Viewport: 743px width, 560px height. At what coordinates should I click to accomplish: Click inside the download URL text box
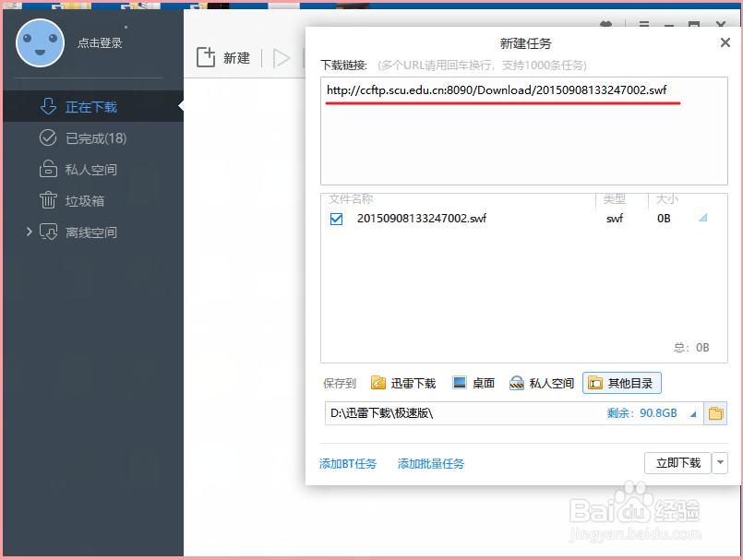click(523, 131)
